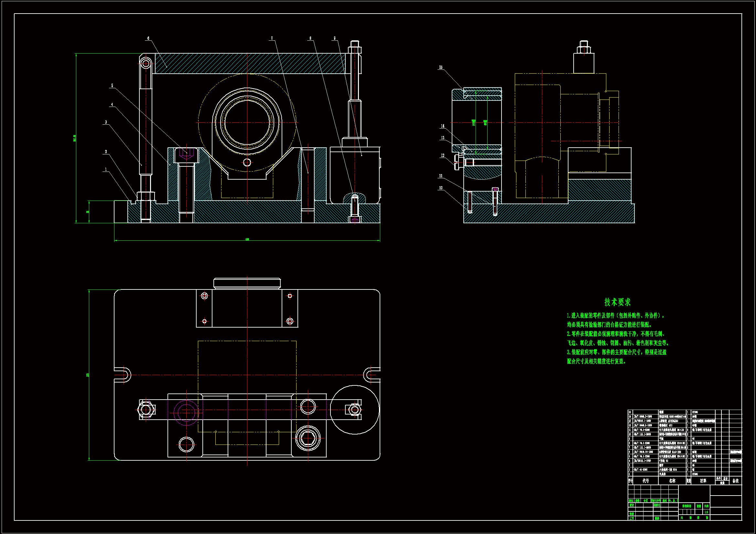Select part number 1 leader label
Screen dimensions: 756x534
click(106, 170)
